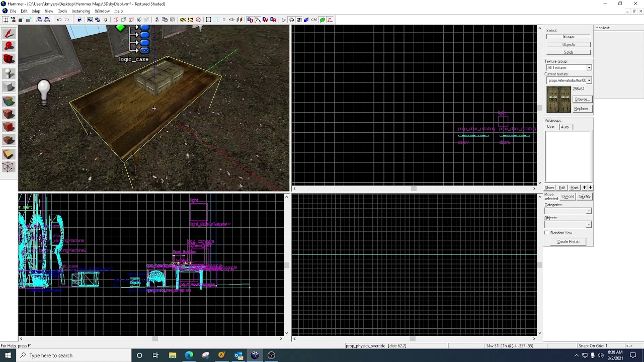Viewport: 644px width, 362px height.
Task: Select the Selection (arrow) tool
Action: click(9, 34)
